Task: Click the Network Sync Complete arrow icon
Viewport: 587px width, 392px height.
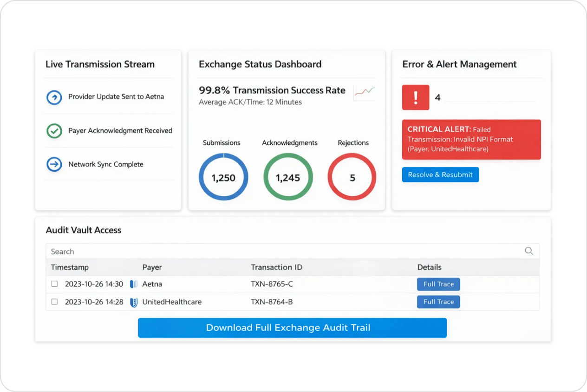Action: pos(54,164)
